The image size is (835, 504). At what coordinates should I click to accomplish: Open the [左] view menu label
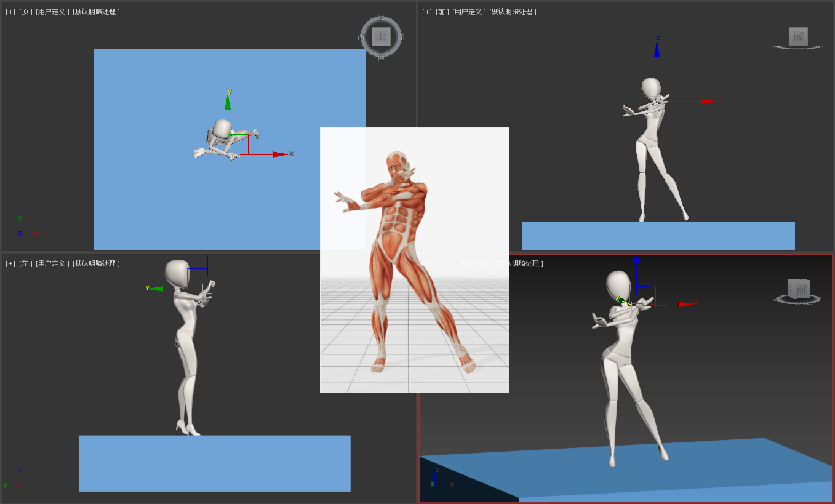(x=26, y=263)
